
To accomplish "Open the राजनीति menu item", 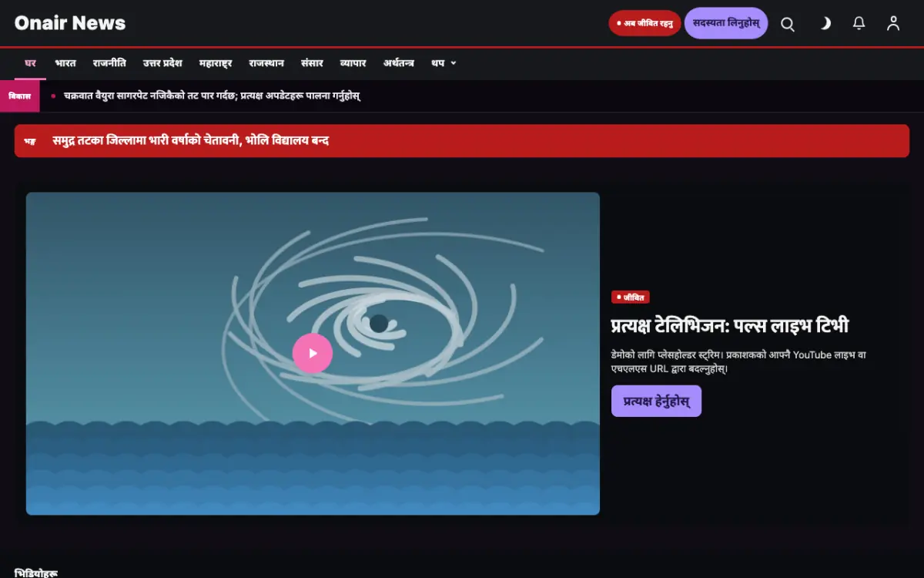I will coord(109,63).
